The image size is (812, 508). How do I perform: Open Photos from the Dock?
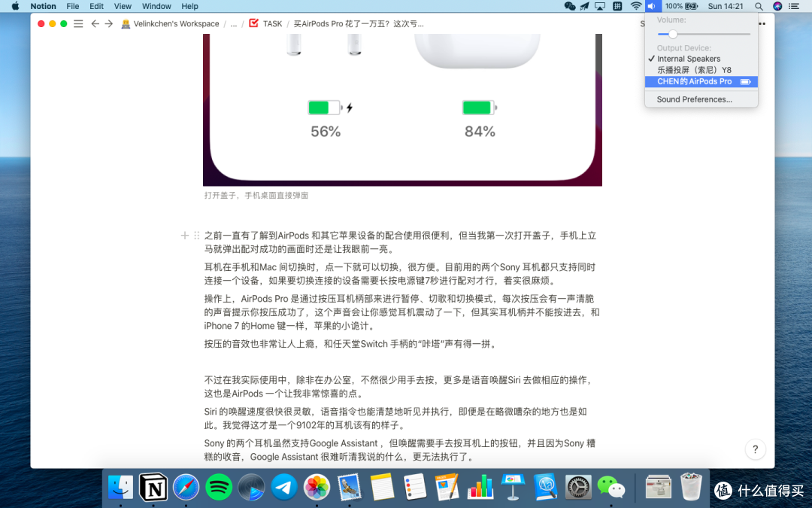317,487
